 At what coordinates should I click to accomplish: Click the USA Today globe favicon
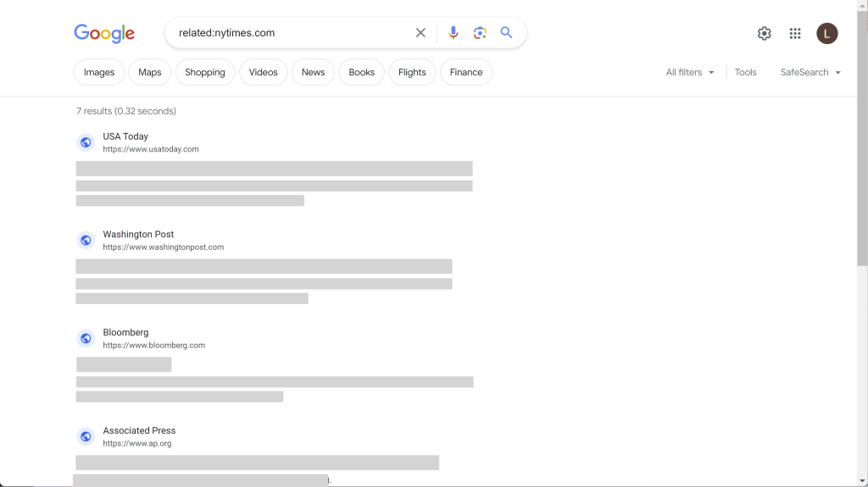86,142
